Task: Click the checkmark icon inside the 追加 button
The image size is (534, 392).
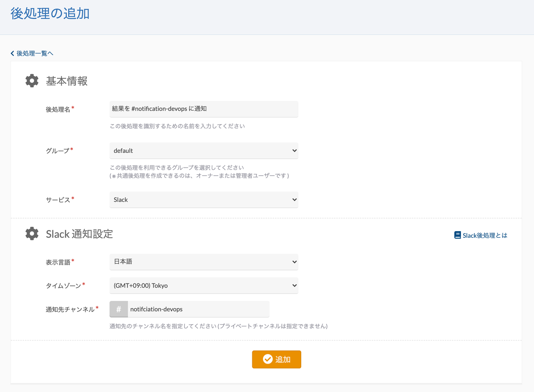Action: 267,359
